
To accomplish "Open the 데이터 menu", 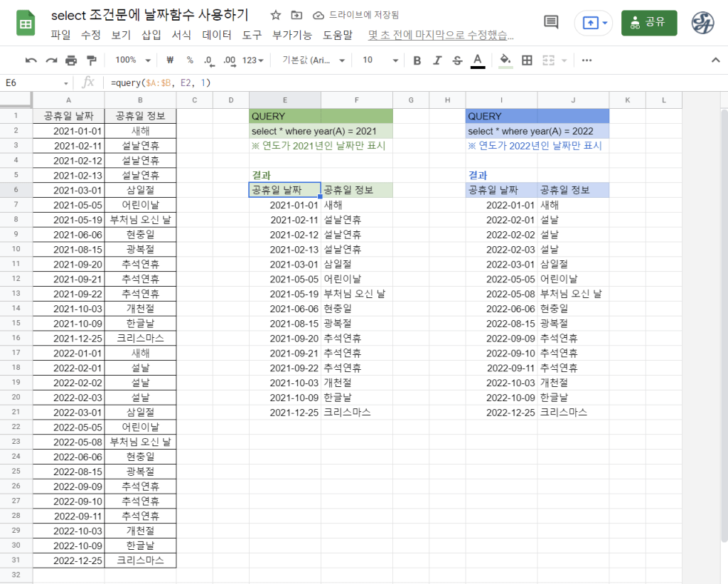I will 217,35.
